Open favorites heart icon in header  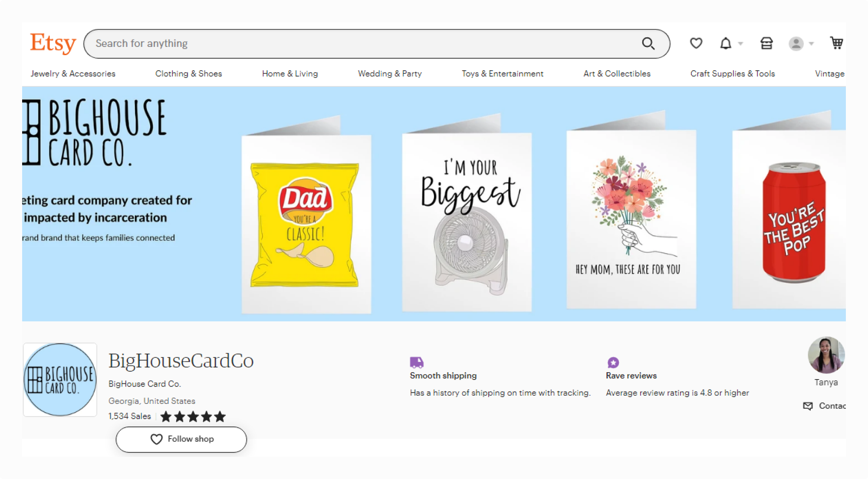pos(696,43)
